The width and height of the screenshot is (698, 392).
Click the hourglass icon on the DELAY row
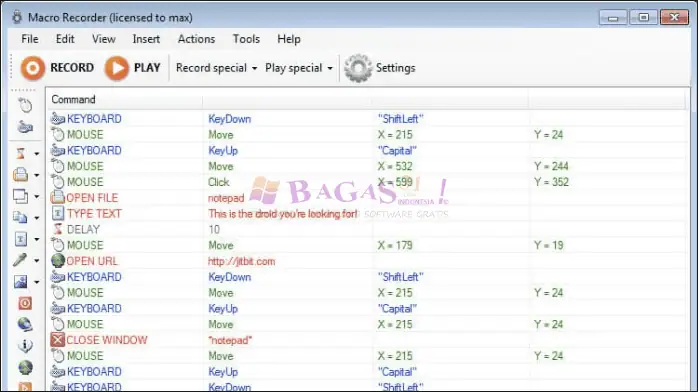click(57, 229)
